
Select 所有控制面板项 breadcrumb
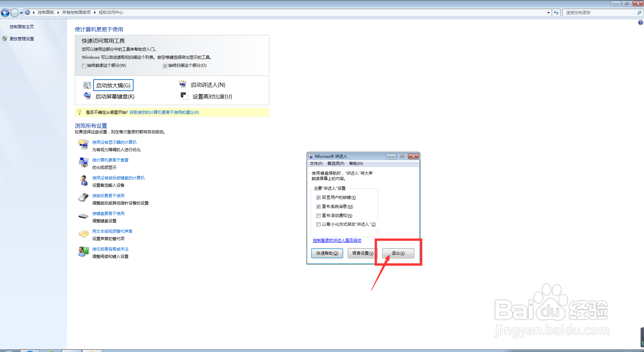click(76, 12)
